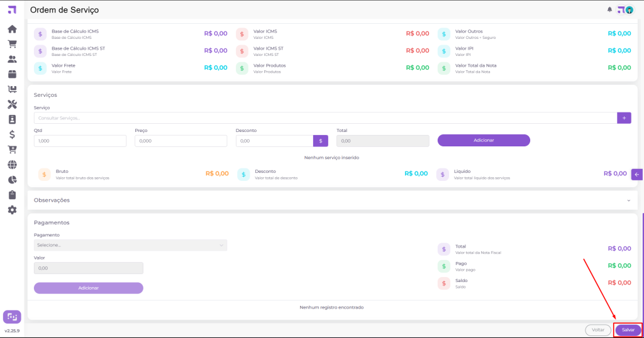This screenshot has height=338, width=644.
Task: Open the home icon in sidebar
Action: pos(12,29)
